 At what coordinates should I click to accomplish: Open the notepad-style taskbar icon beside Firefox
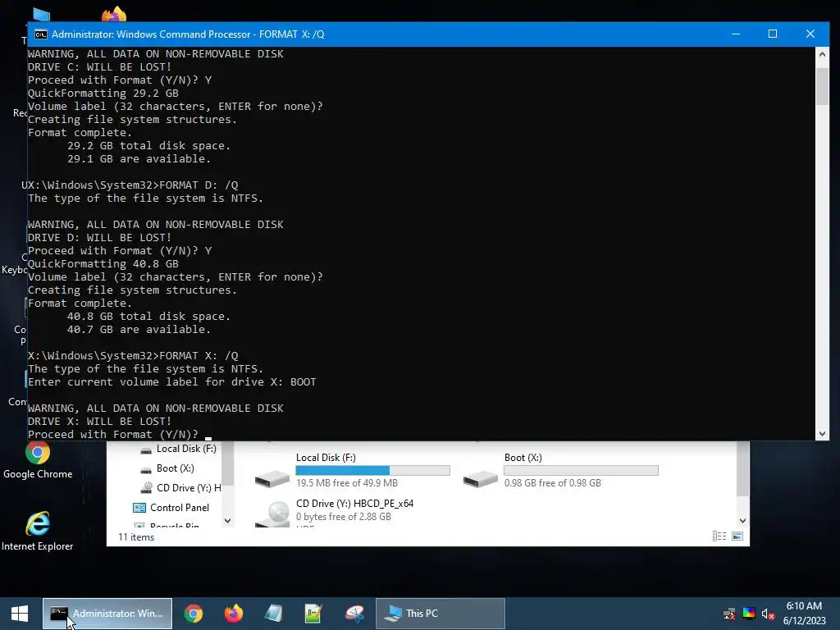(x=274, y=614)
